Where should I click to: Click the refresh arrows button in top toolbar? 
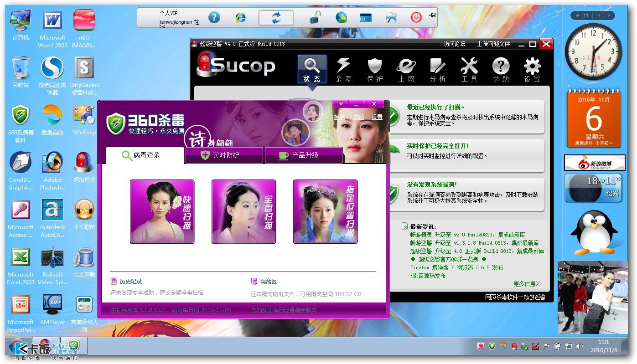tap(276, 18)
